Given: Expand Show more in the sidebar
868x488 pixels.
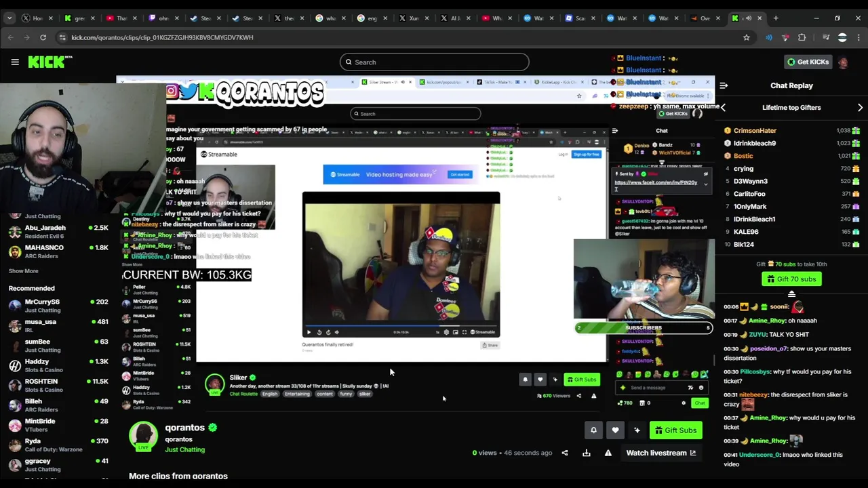Looking at the screenshot, I should (23, 271).
